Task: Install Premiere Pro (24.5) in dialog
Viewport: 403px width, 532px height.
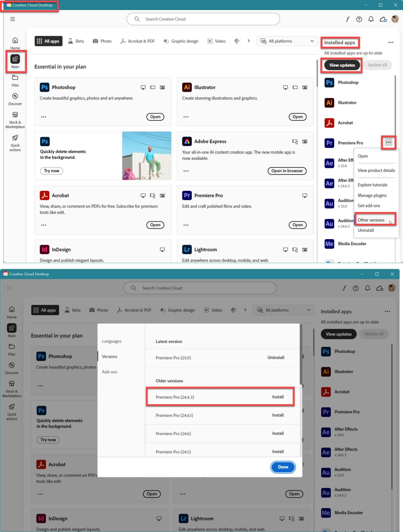Action: [x=278, y=452]
